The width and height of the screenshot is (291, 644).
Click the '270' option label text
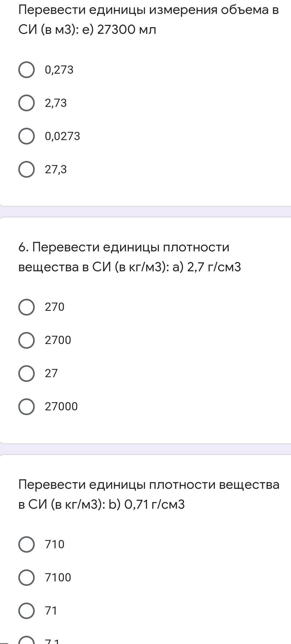(55, 307)
